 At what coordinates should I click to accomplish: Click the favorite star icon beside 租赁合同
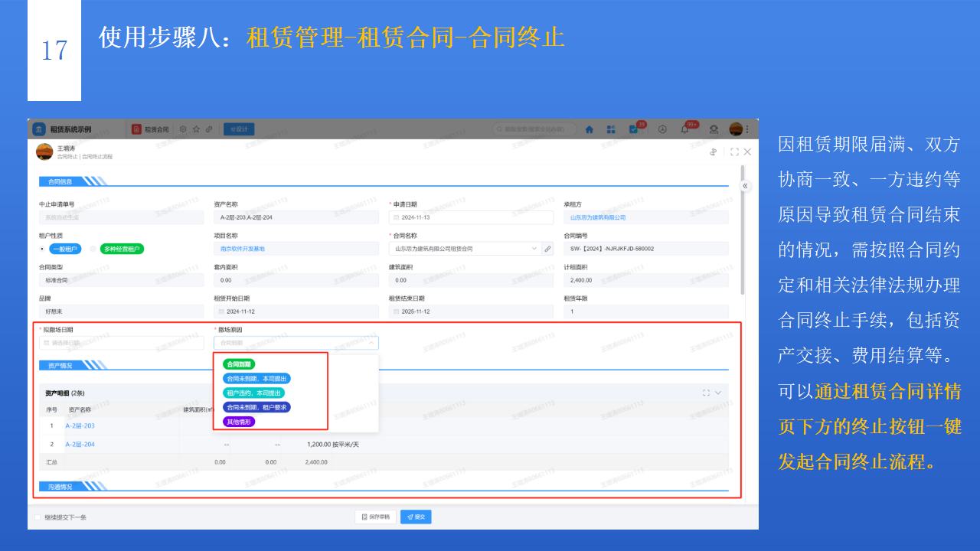pyautogui.click(x=196, y=129)
